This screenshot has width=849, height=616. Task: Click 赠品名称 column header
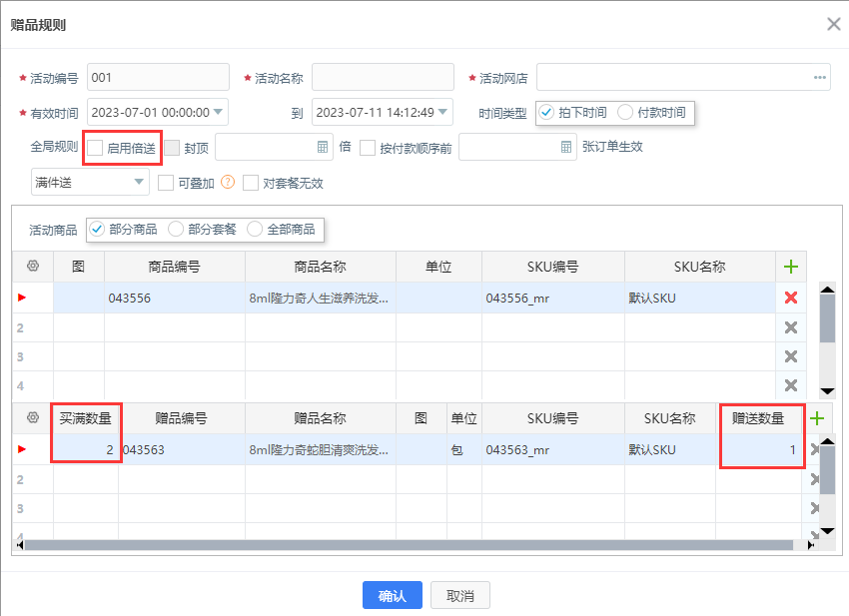pos(320,418)
